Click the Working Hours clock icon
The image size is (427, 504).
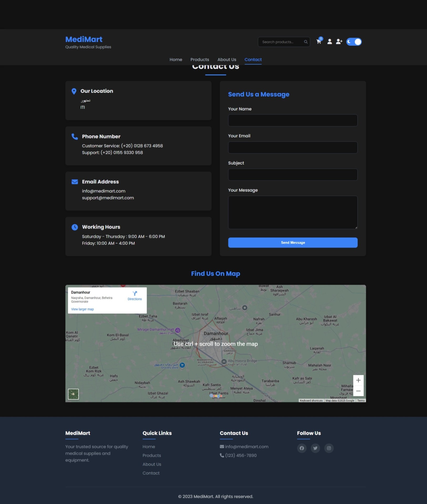[75, 227]
